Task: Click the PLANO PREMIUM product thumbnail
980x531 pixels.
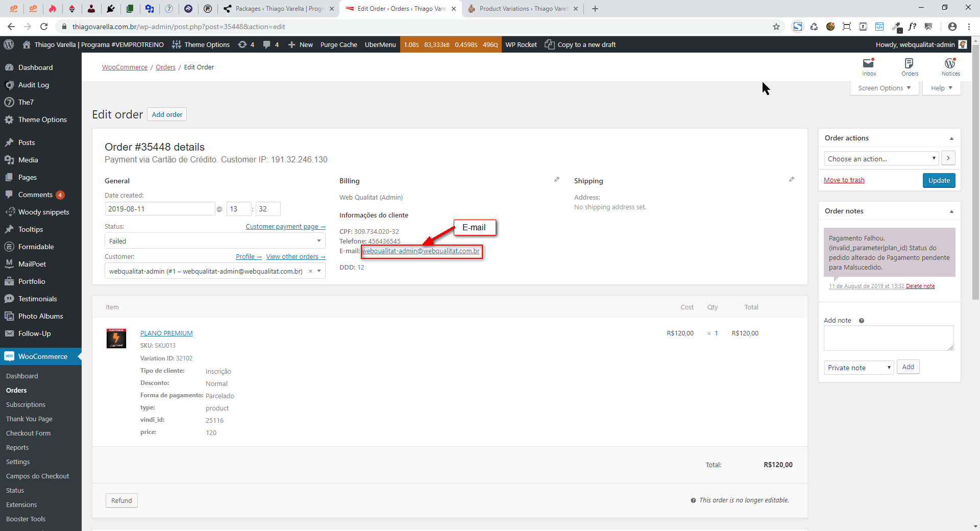Action: coord(116,339)
